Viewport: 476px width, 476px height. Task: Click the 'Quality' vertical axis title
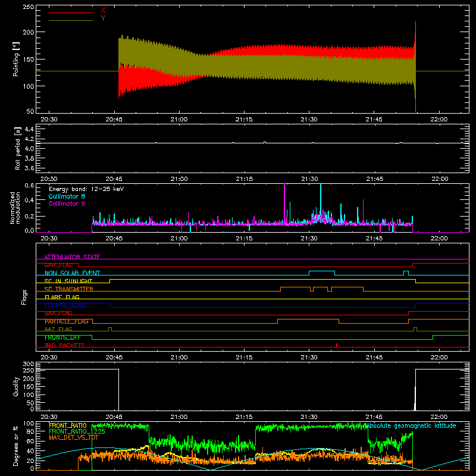click(16, 386)
